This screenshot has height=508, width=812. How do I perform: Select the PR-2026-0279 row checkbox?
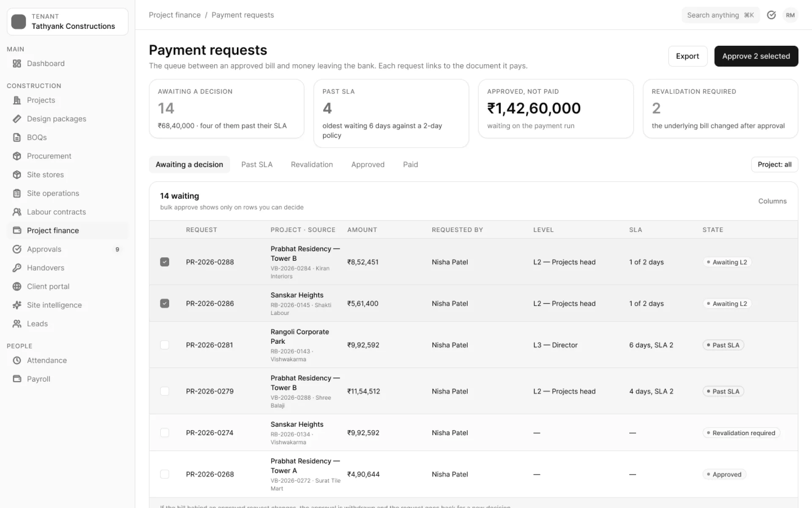[x=165, y=391]
